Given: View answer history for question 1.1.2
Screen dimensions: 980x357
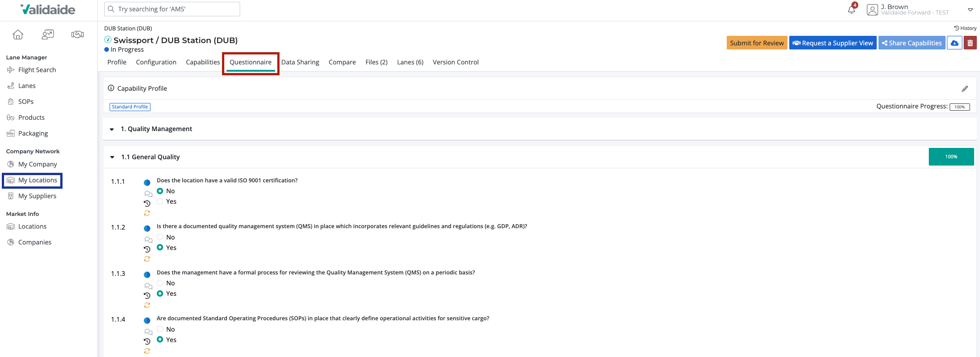Looking at the screenshot, I should (147, 249).
